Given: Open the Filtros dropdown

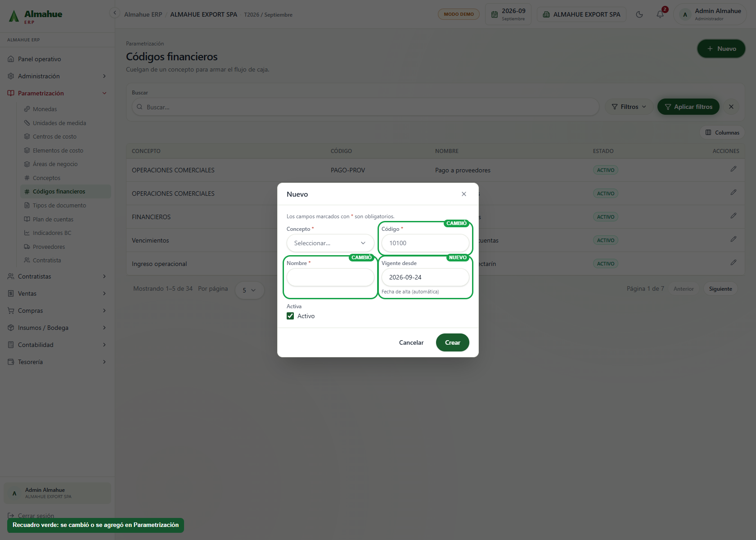Looking at the screenshot, I should [x=629, y=107].
